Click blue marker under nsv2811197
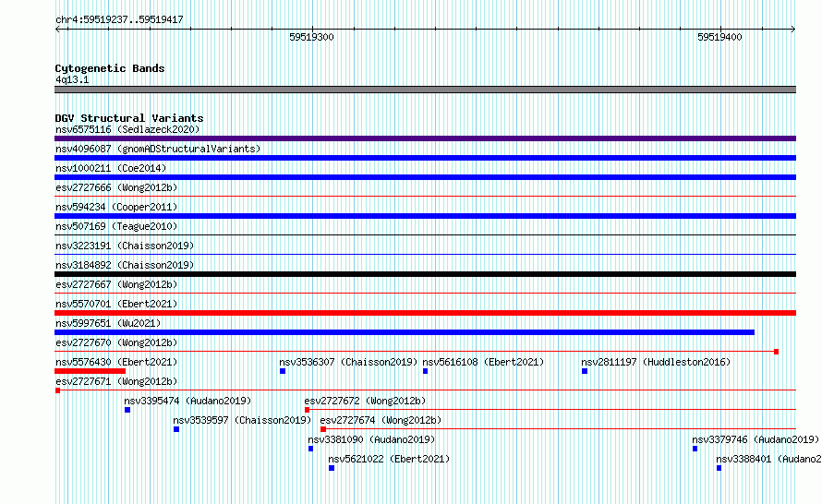 point(585,371)
